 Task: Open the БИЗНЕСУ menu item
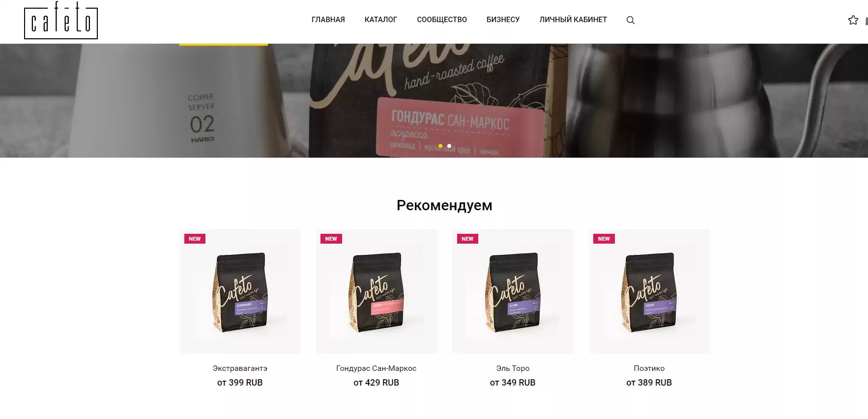pos(503,20)
